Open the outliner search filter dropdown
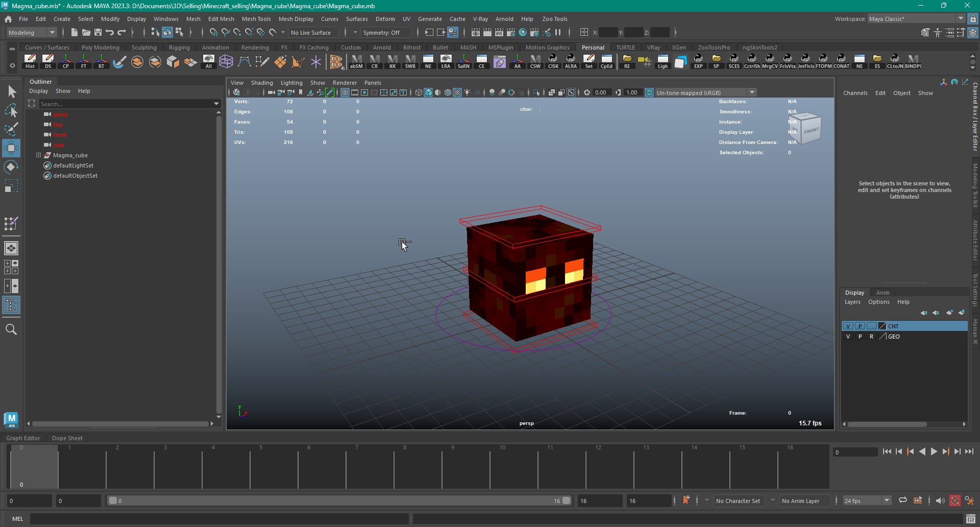 tap(216, 104)
